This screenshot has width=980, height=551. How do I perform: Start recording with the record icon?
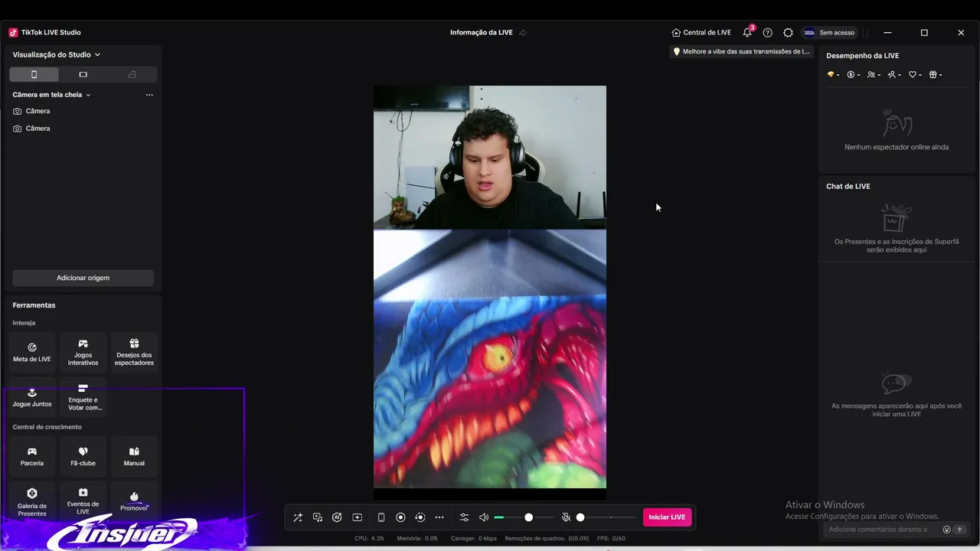(x=400, y=517)
